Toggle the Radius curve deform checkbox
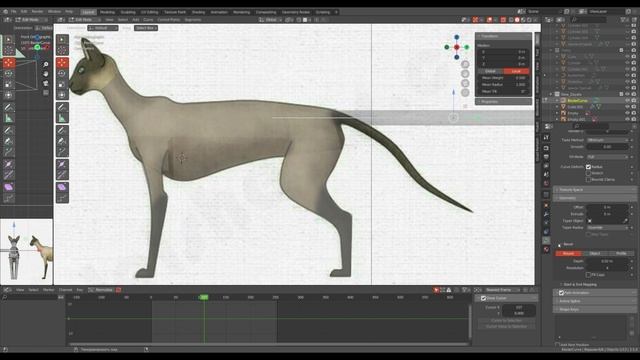The width and height of the screenshot is (640, 360). [x=588, y=167]
